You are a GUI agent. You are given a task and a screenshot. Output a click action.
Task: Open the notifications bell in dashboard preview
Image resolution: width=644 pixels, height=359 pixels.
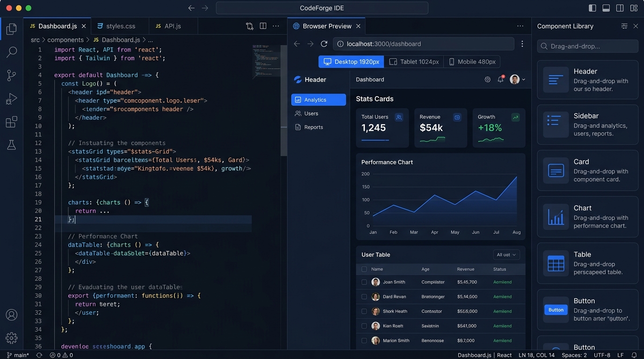[500, 79]
